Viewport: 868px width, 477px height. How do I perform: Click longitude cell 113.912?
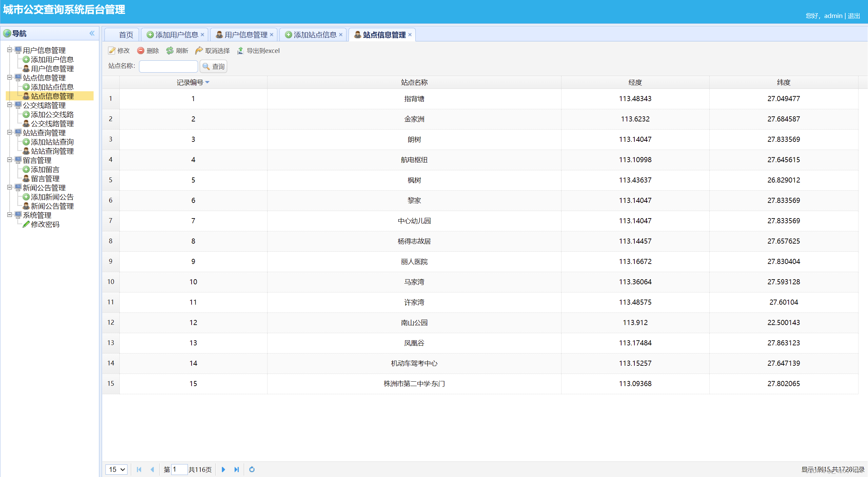pos(635,323)
